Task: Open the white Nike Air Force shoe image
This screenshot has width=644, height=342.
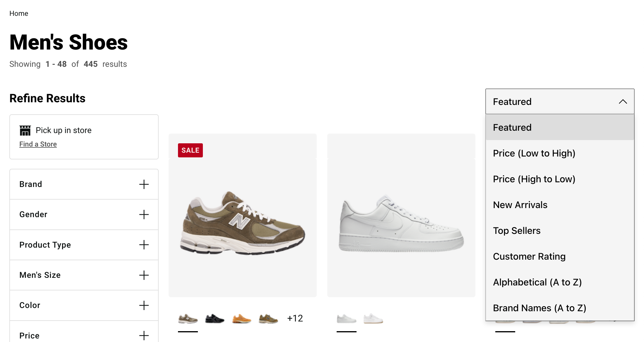Action: 401,215
